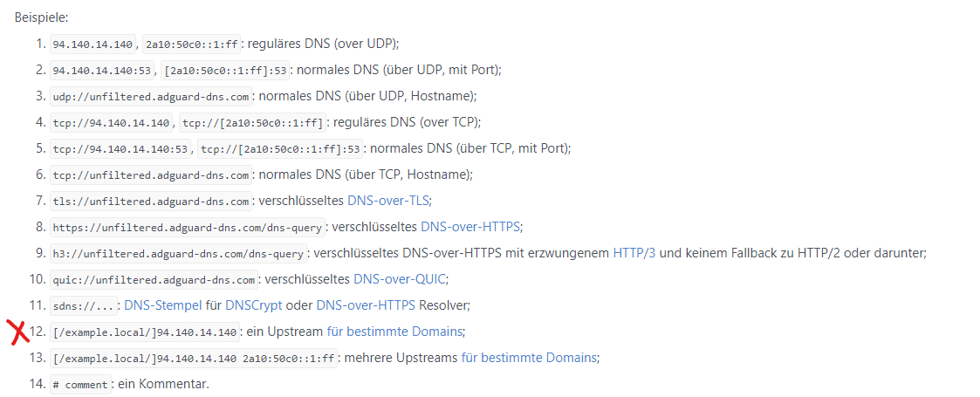Click the h3://unfiltered.adguard-dns.com/dns-query code
Viewport: 980px width, 397px height.
[x=179, y=253]
